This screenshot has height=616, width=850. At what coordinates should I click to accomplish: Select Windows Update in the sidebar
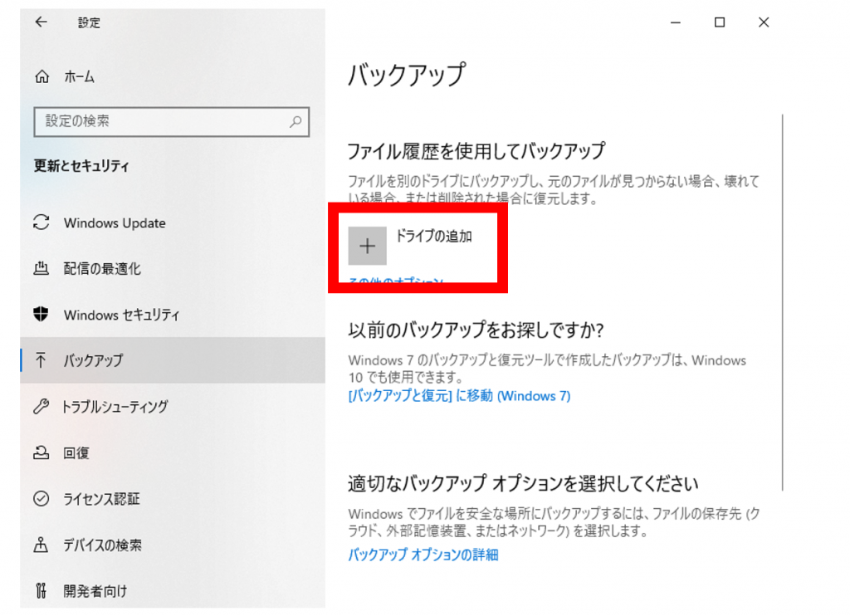point(115,223)
